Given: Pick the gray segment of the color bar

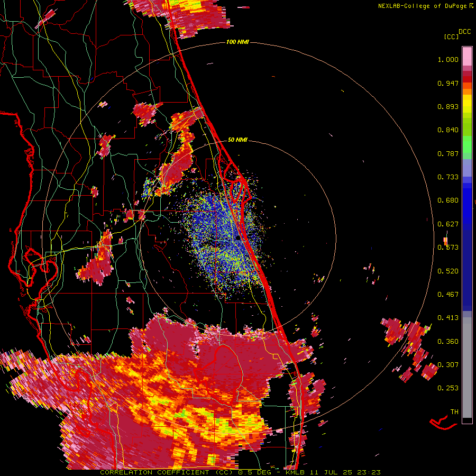Looking at the screenshot, I should pos(467,368).
